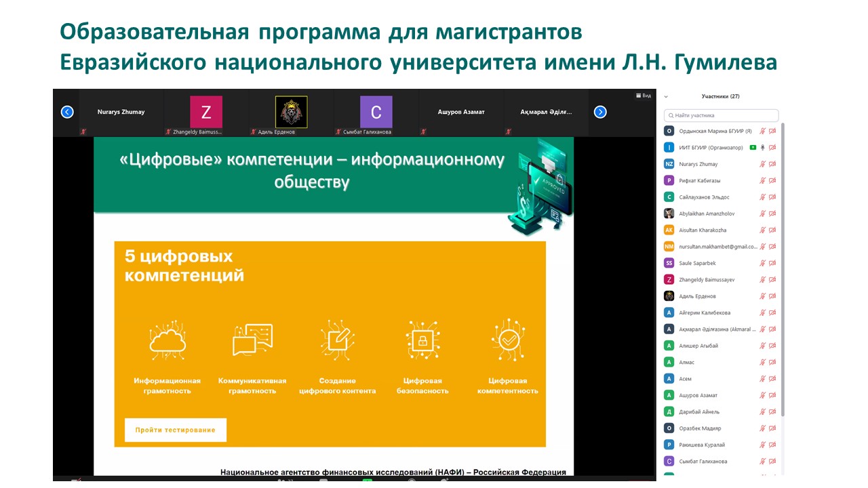This screenshot has height=488, width=868.
Task: Click the camera-off icon for Abylaikhan Amanzholov
Action: (772, 213)
